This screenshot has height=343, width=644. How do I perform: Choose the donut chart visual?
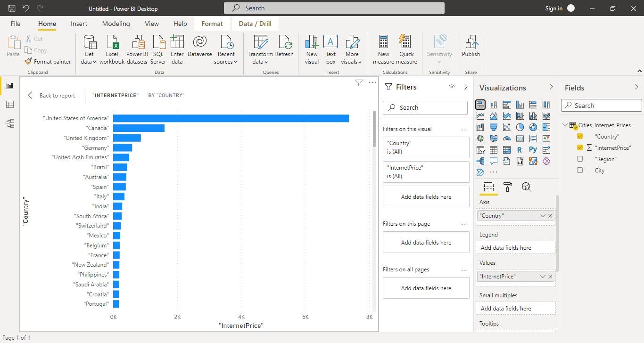(533, 127)
